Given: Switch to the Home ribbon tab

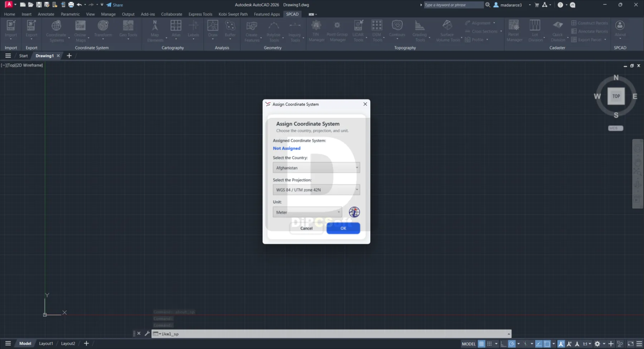Looking at the screenshot, I should pyautogui.click(x=10, y=14).
